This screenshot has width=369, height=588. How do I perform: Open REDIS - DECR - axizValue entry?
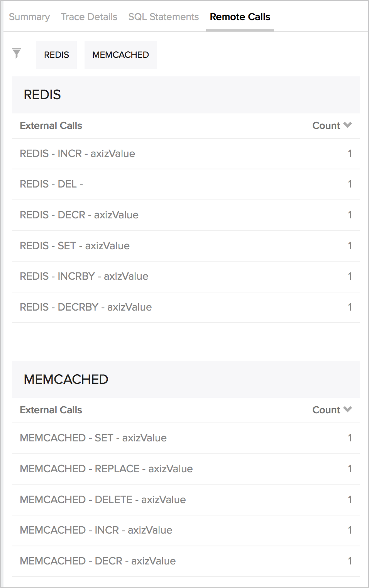pyautogui.click(x=186, y=215)
